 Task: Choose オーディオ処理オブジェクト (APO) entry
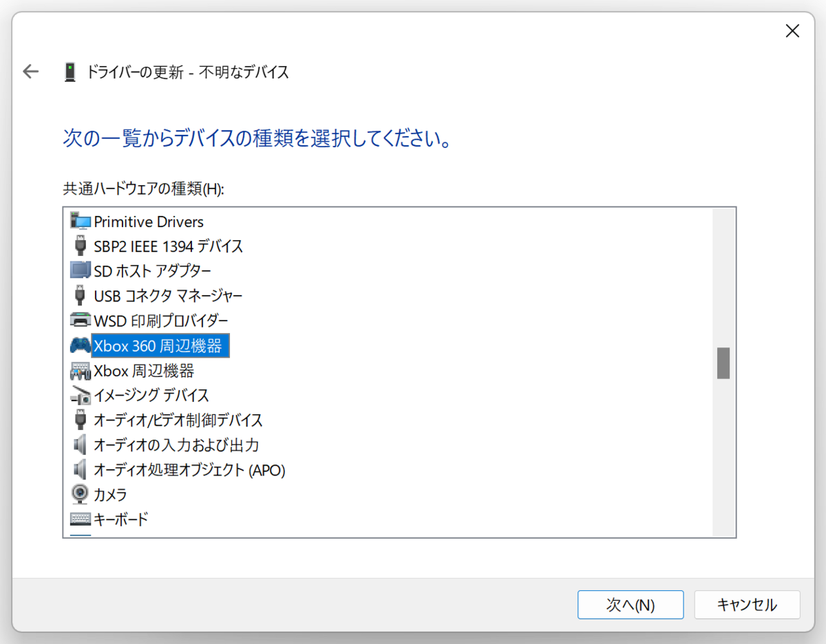(189, 470)
